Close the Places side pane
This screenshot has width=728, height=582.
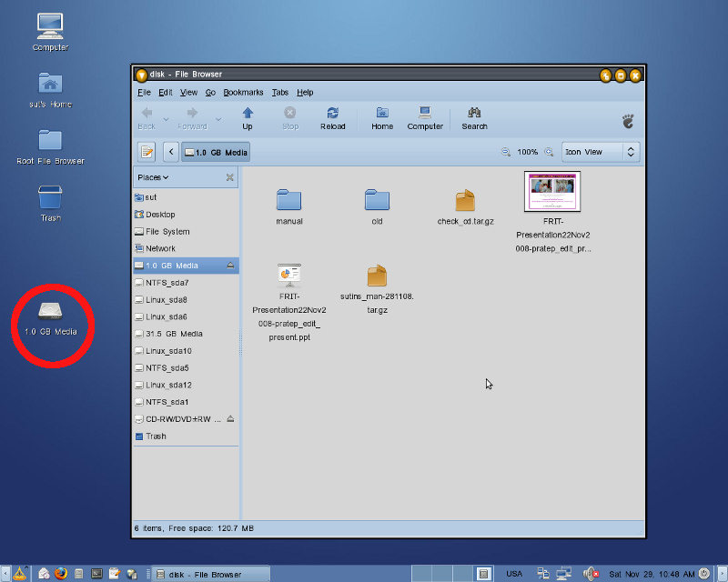(230, 177)
